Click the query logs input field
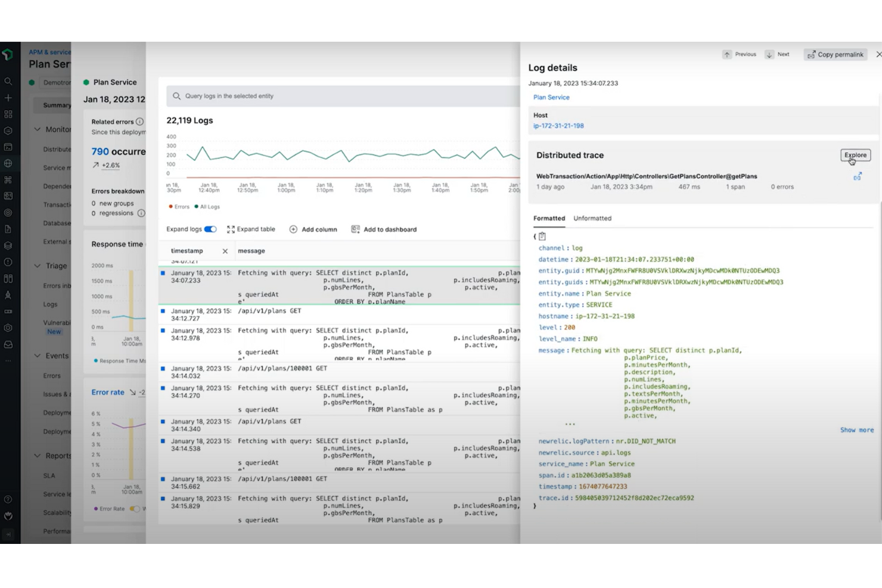 click(298, 96)
